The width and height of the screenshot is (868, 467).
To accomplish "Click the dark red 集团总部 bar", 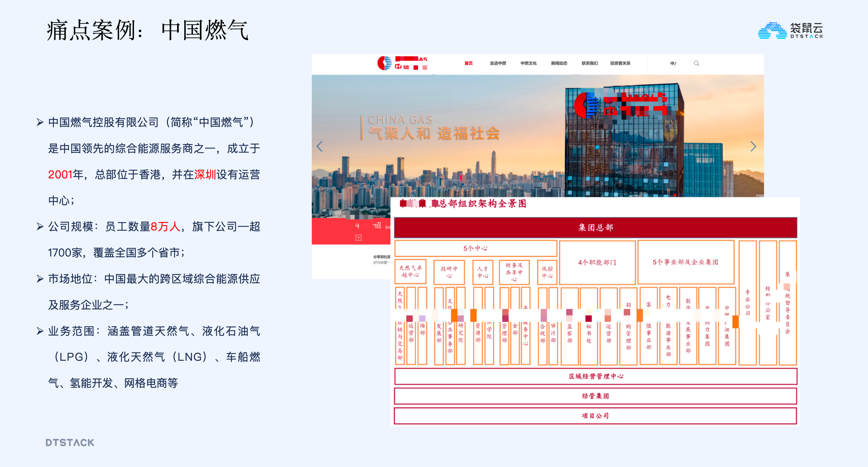I will coord(595,227).
